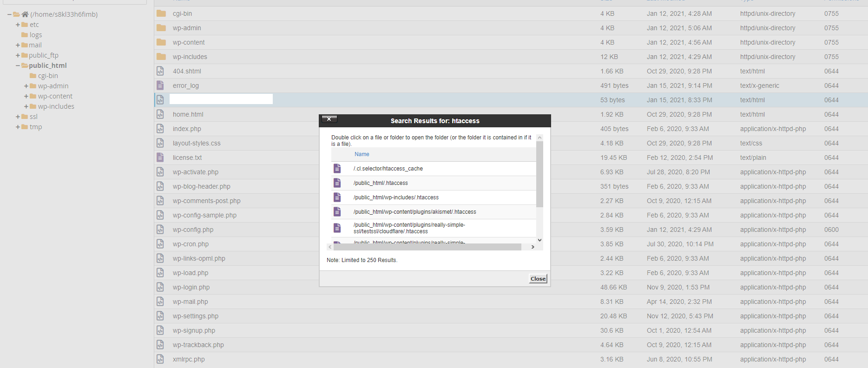868x368 pixels.
Task: Click the xmlrpc.php file icon
Action: [x=160, y=359]
